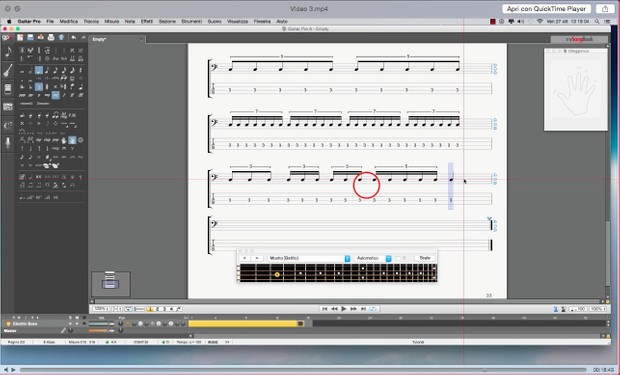Image resolution: width=620 pixels, height=375 pixels.
Task: Click Apri con QuickTime Player
Action: click(546, 9)
